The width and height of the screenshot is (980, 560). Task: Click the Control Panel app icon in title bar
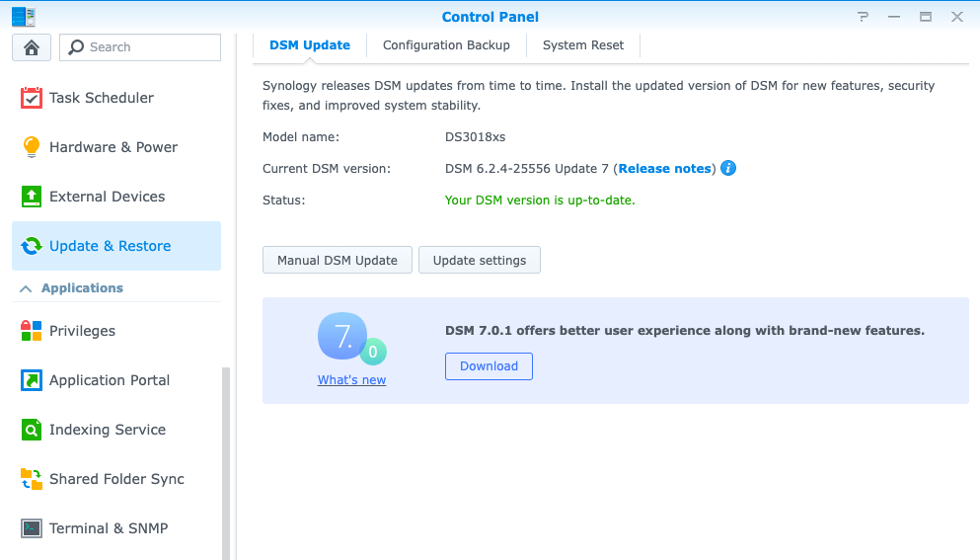point(24,17)
